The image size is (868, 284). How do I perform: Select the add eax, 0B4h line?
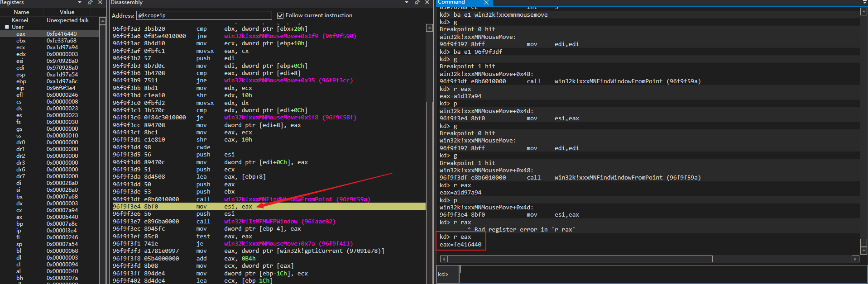tap(269, 259)
